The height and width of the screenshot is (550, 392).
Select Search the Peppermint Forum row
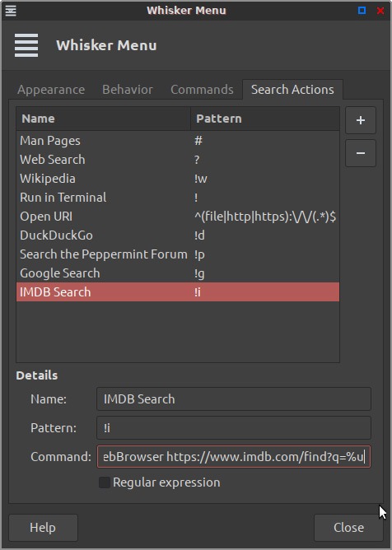pos(178,254)
